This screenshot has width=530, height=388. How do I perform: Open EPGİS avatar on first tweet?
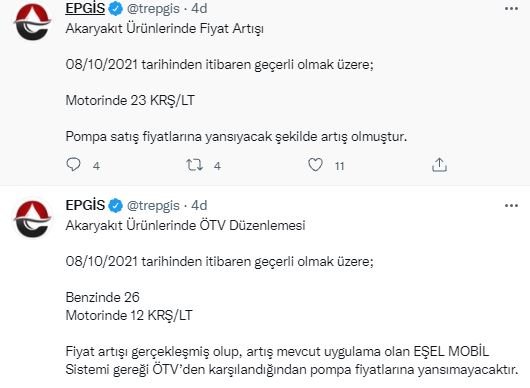click(x=32, y=22)
